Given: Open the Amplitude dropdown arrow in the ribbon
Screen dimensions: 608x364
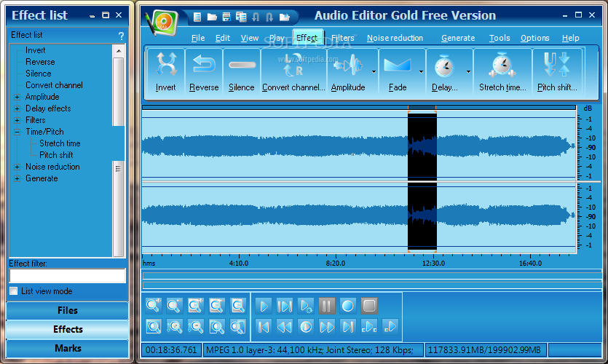Looking at the screenshot, I should point(374,72).
